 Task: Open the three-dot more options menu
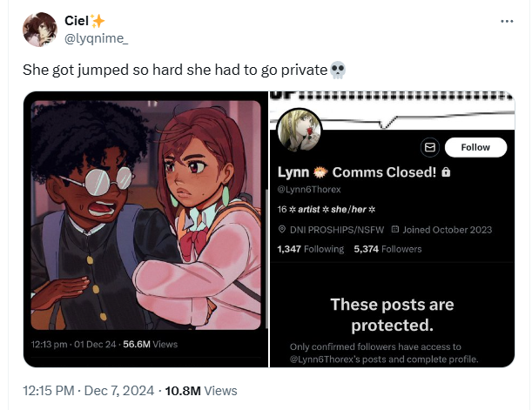coord(507,21)
